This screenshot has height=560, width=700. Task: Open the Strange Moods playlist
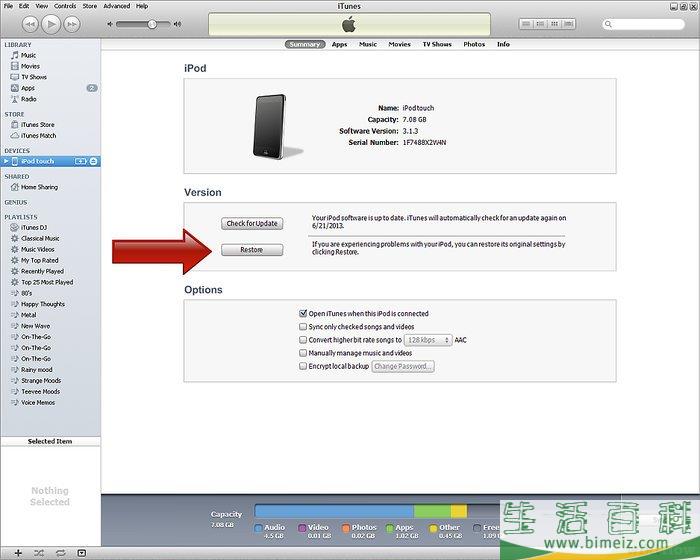tap(41, 380)
